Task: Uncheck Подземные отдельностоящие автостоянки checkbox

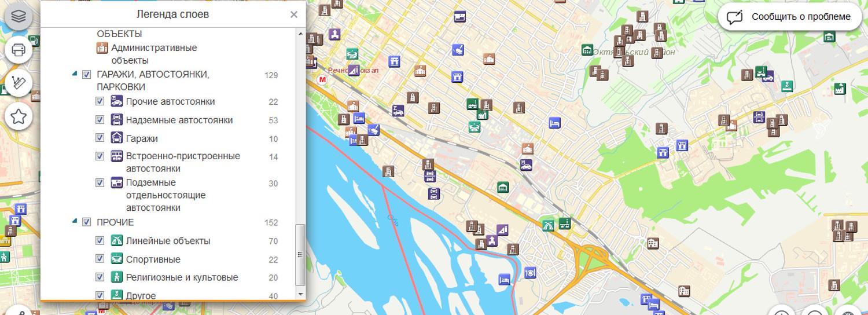Action: [100, 183]
